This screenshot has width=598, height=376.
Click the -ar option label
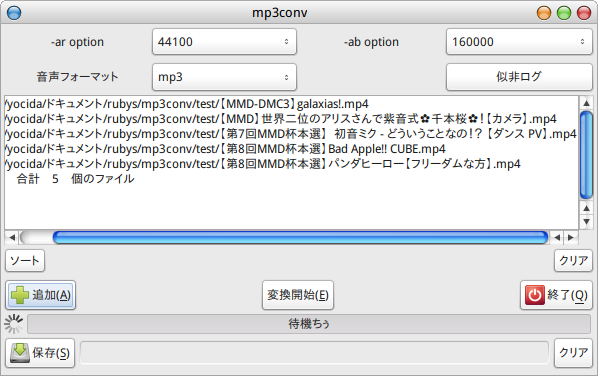coord(77,42)
